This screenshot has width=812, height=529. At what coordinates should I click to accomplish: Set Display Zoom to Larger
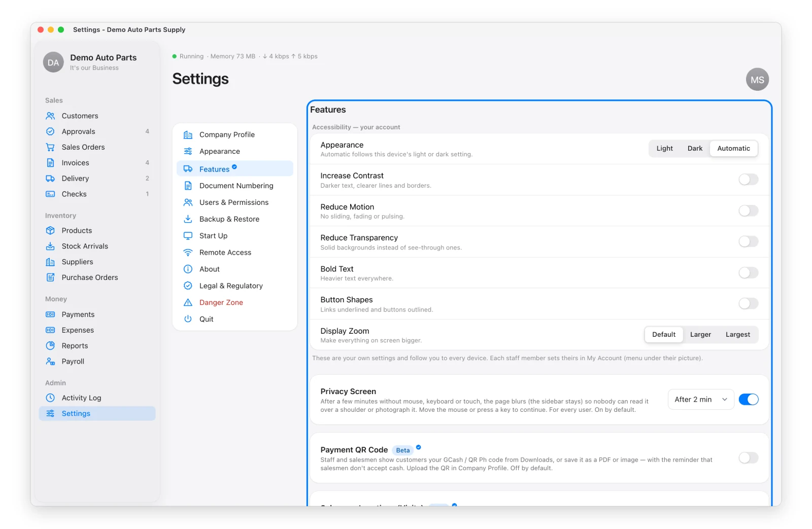point(700,335)
